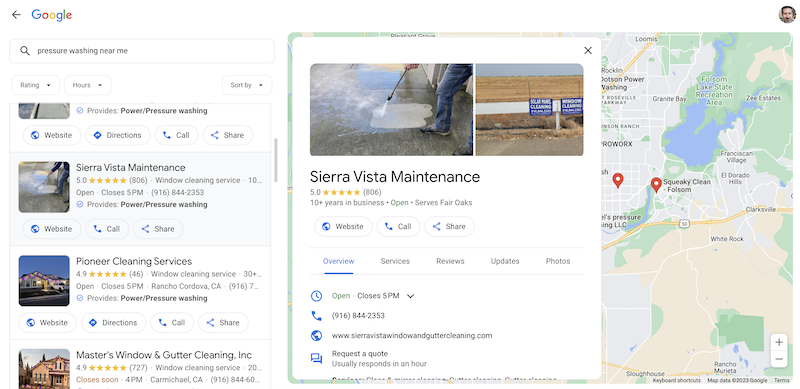Screen dimensions: 800x389
Task: Click the Squeaky Clean - Folsom map pin
Action: (656, 185)
